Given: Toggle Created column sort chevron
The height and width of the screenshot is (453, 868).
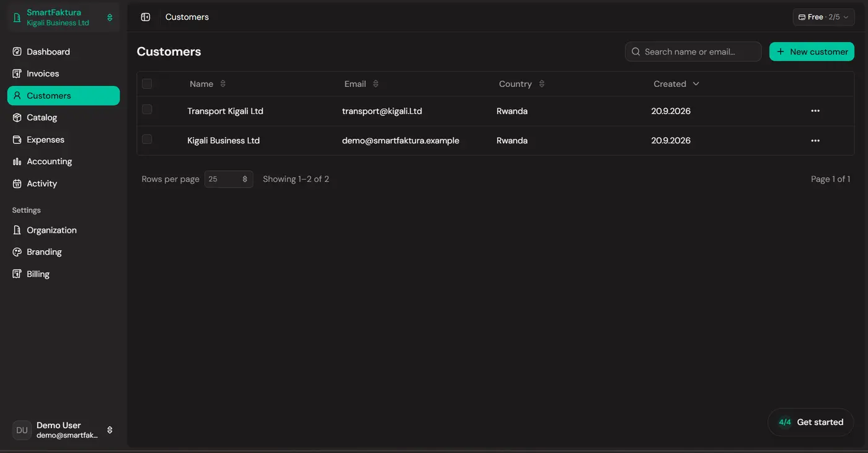Looking at the screenshot, I should coord(696,84).
